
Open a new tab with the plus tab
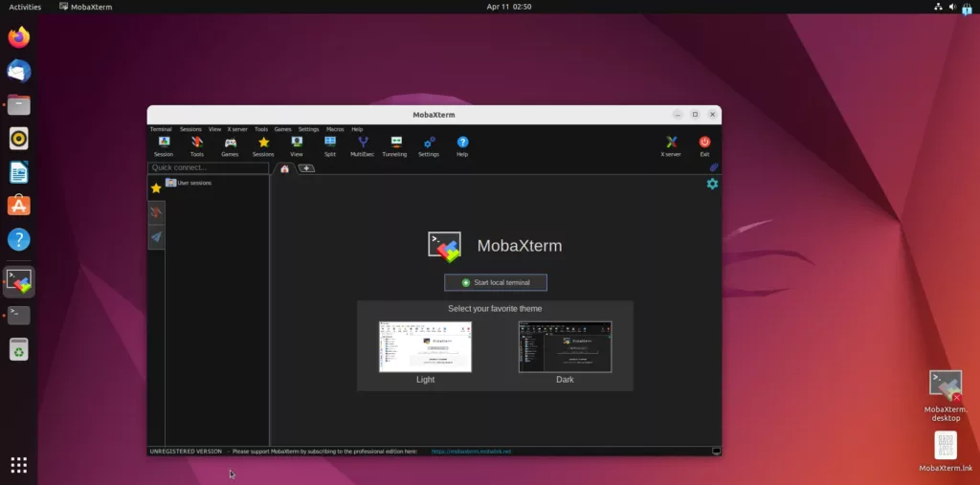pyautogui.click(x=306, y=168)
